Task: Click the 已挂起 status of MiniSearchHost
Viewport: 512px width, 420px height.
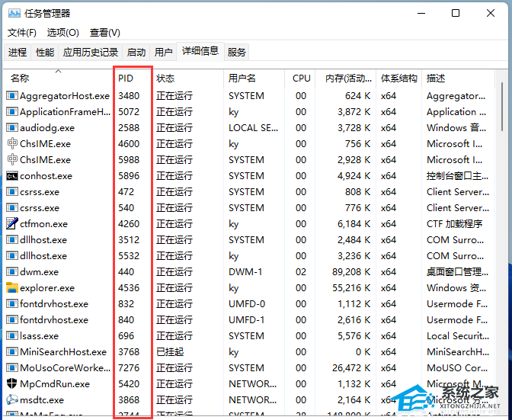Action: (x=170, y=351)
